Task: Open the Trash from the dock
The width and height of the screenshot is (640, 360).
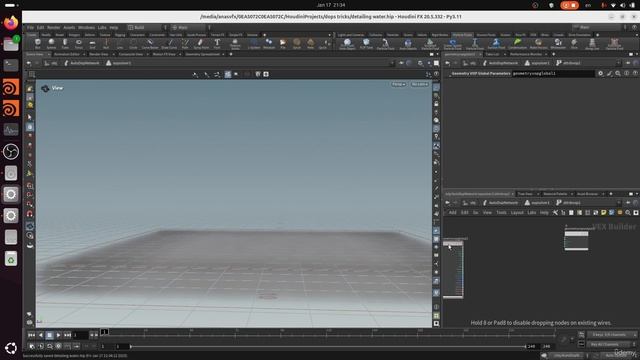Action: [11, 259]
